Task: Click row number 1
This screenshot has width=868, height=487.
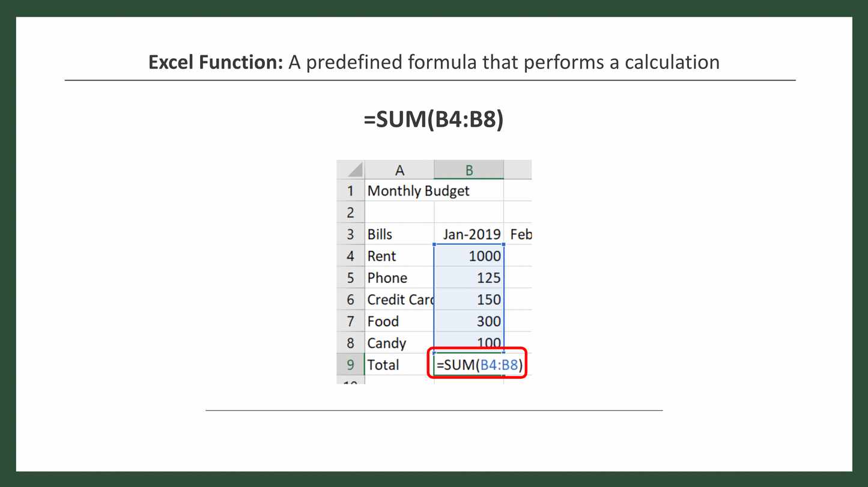Action: [351, 190]
